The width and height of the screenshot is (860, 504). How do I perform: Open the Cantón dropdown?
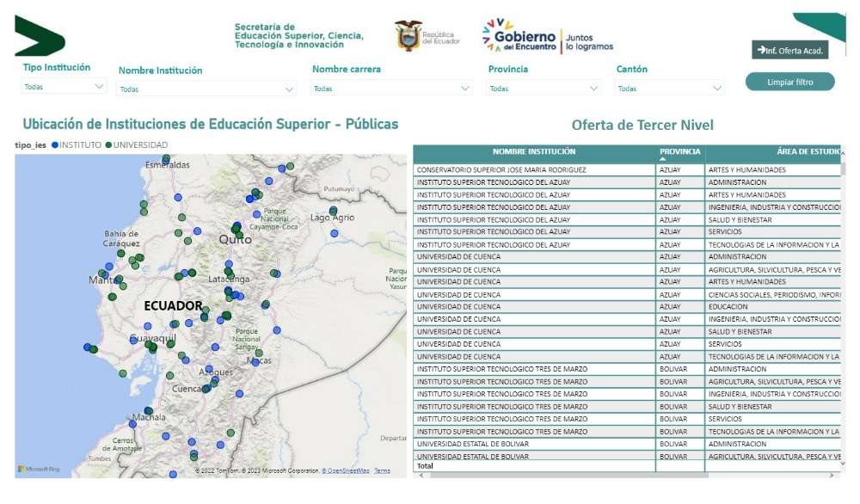pyautogui.click(x=669, y=89)
